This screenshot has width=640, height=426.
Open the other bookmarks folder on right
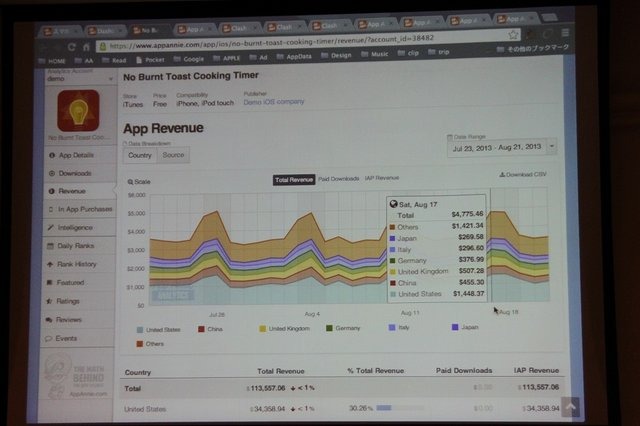point(533,49)
